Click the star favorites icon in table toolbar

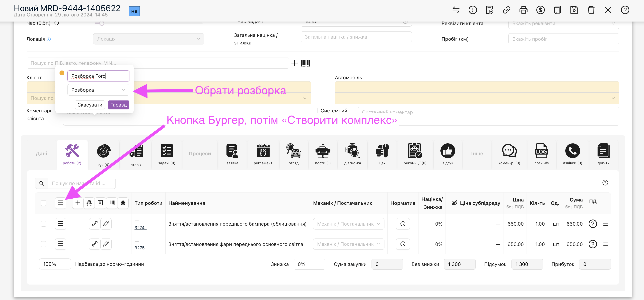coord(123,203)
